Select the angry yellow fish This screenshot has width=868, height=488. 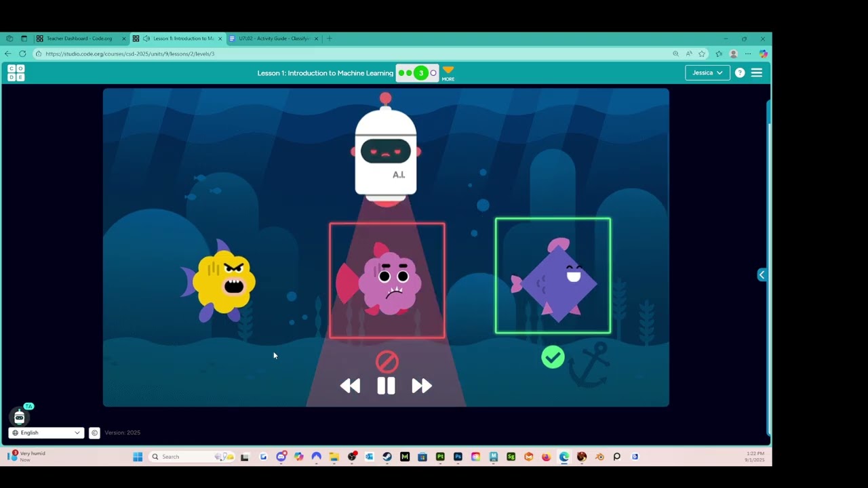(x=219, y=282)
